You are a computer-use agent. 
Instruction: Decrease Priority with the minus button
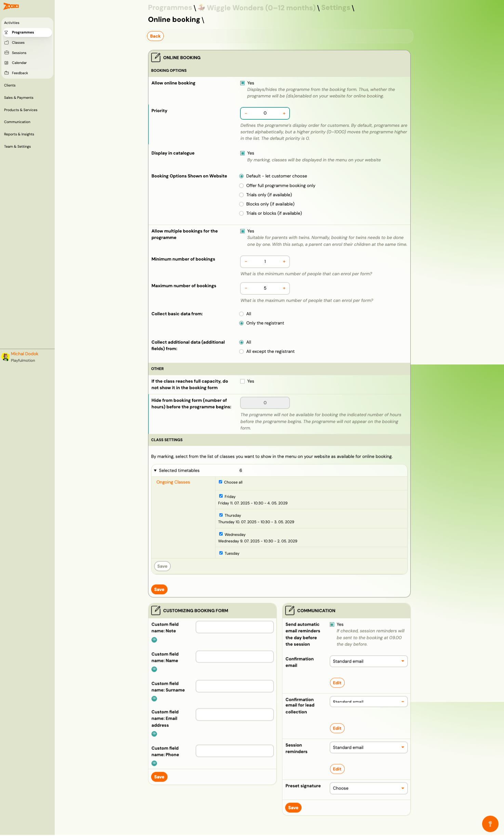tap(246, 113)
